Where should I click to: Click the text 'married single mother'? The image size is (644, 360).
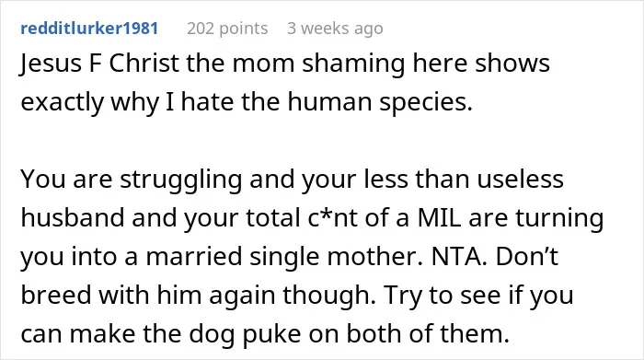tap(284, 257)
